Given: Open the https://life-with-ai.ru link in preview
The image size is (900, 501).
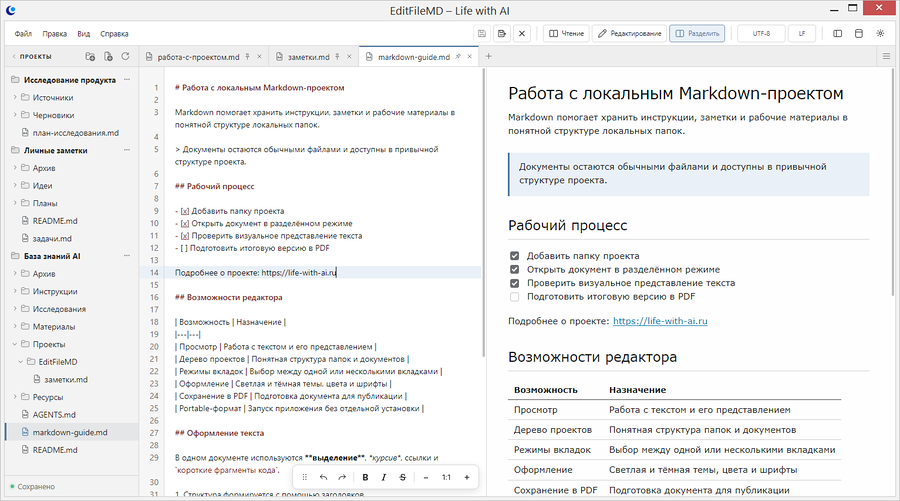Looking at the screenshot, I should tap(660, 321).
